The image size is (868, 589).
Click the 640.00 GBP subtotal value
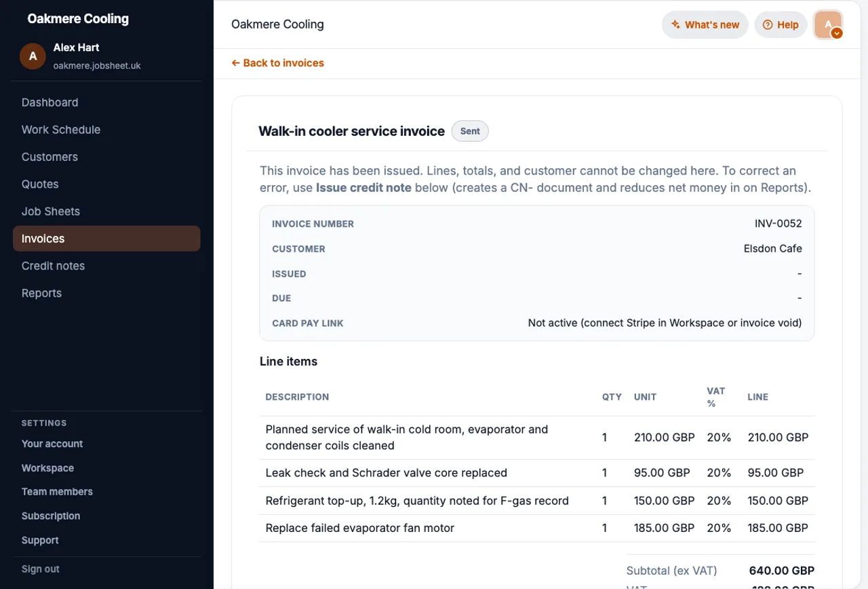coord(782,571)
